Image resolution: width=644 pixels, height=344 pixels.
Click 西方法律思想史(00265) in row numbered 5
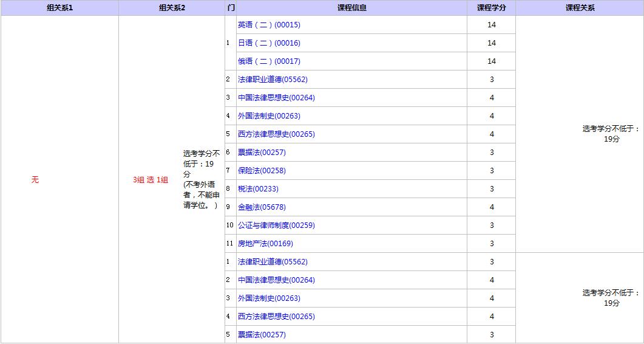point(276,134)
